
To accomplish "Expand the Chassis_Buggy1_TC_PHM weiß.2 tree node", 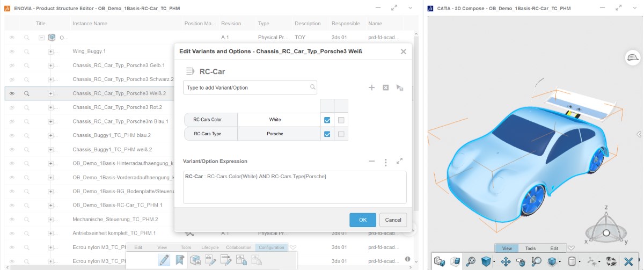I will (51, 149).
